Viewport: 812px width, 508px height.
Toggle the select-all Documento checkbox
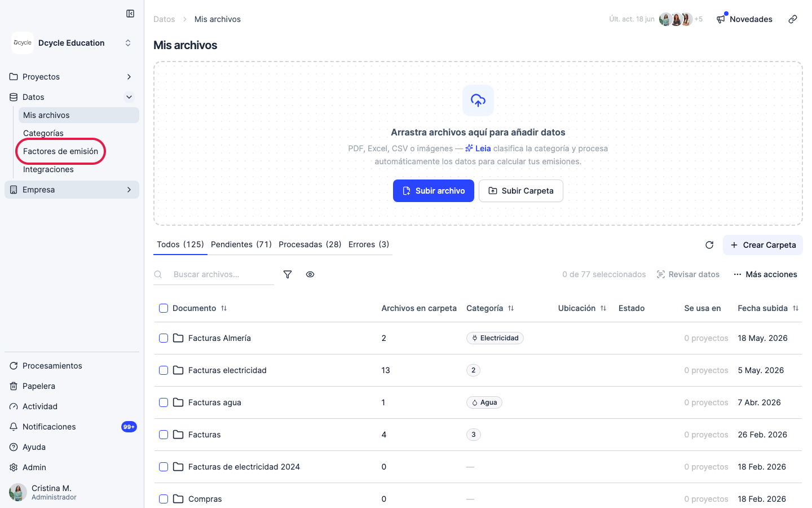point(164,308)
